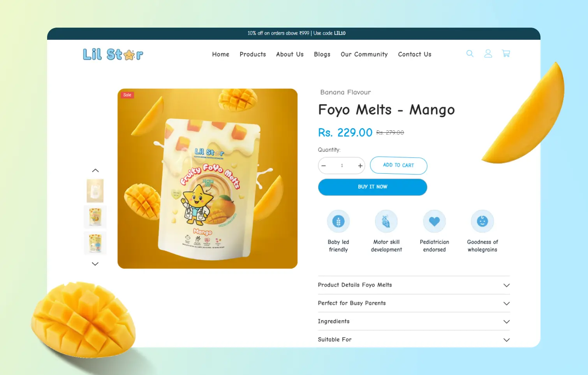Viewport: 588px width, 375px height.
Task: Click the Pediatrician endorsed heart icon
Action: coord(435,221)
